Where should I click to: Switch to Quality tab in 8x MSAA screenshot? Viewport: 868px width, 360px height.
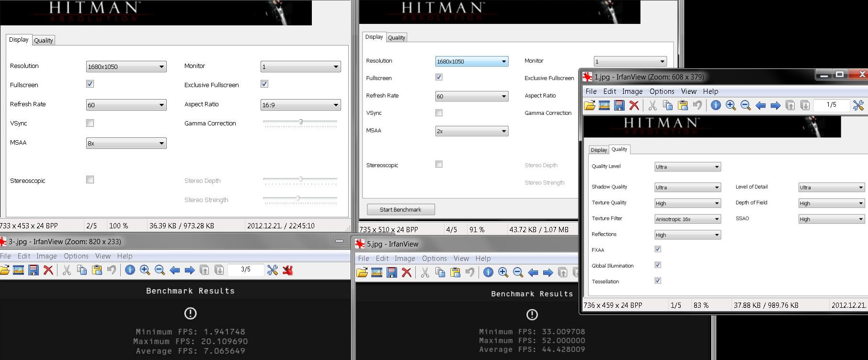(43, 40)
